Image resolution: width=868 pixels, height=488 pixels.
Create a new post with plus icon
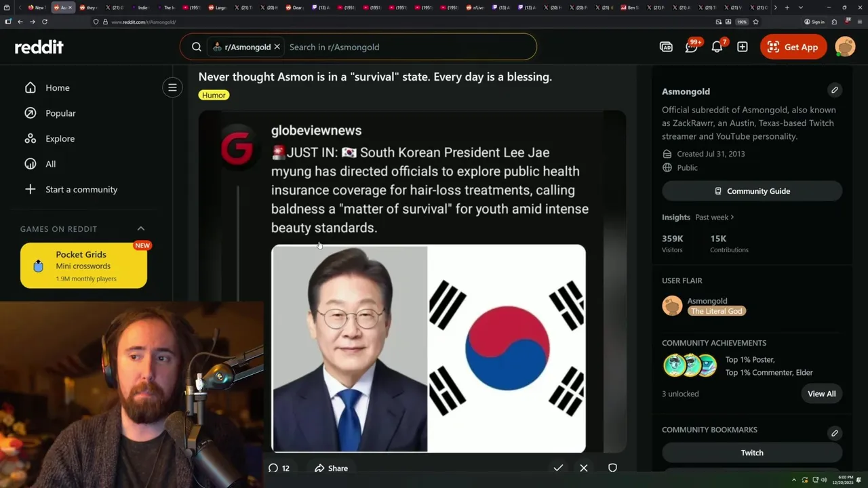click(x=743, y=47)
